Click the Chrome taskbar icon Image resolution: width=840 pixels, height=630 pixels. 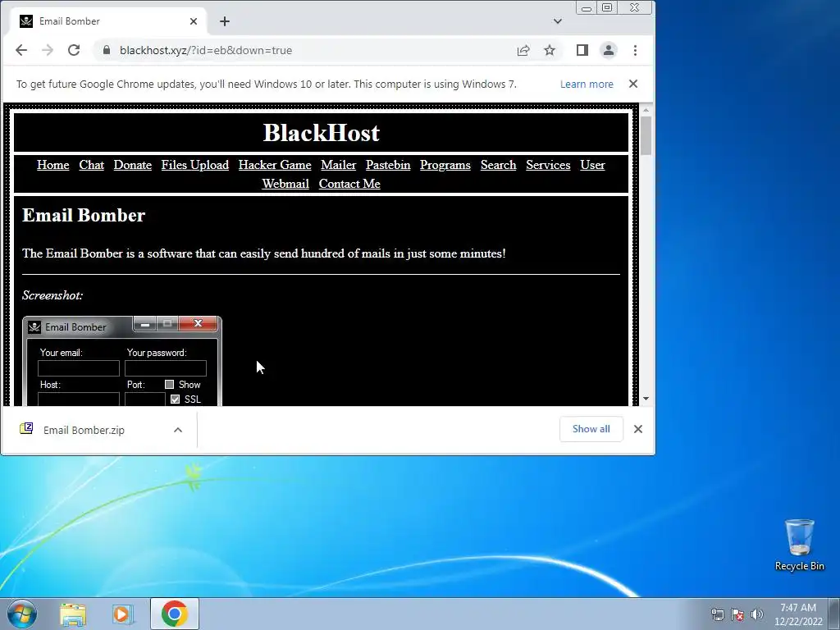[x=174, y=614]
